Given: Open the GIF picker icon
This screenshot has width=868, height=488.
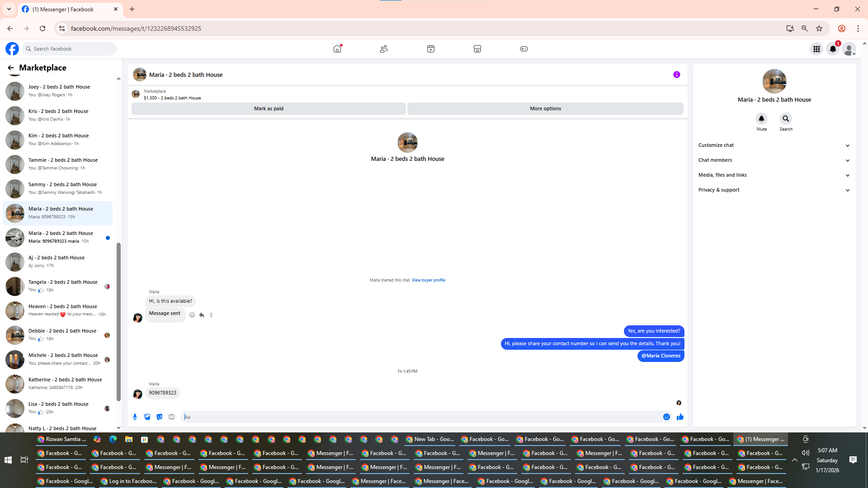Looking at the screenshot, I should (171, 417).
